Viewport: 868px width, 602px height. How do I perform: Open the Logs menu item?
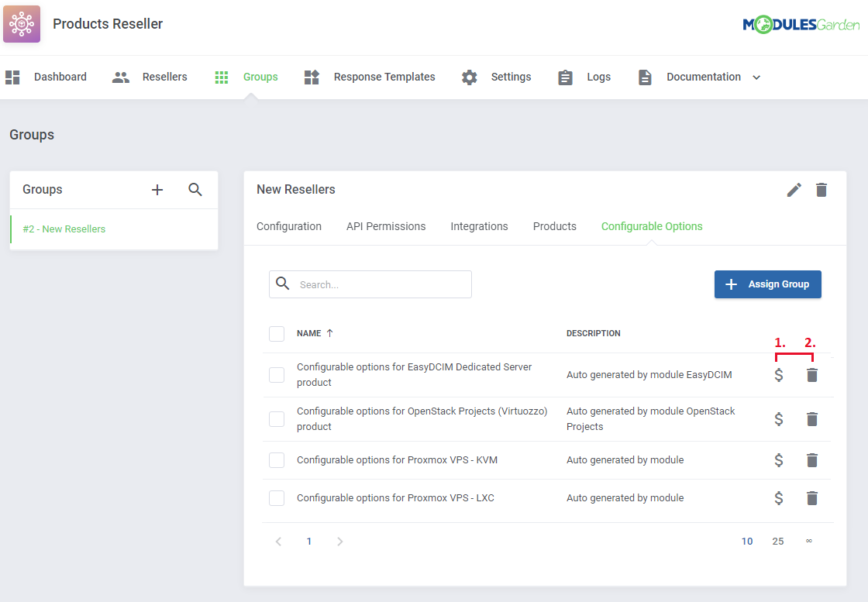[x=584, y=77]
